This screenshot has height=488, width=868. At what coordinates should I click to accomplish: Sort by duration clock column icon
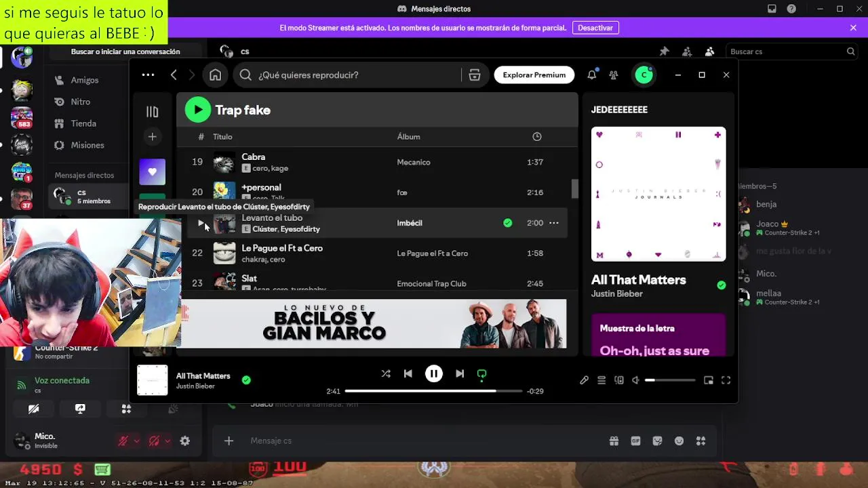tap(536, 136)
